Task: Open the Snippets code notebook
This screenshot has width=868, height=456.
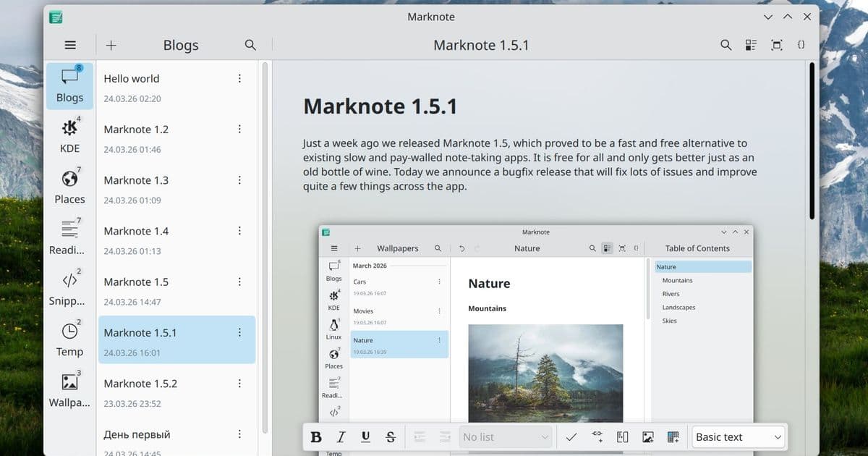Action: point(69,288)
